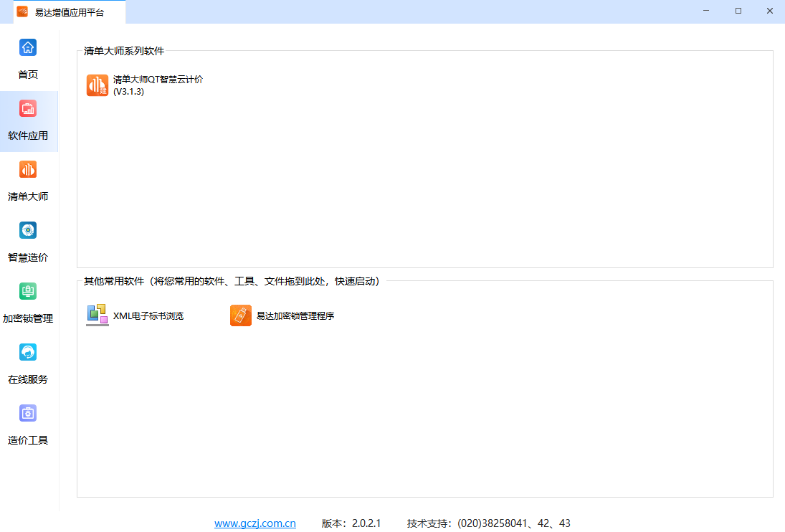Viewport: 785px width, 532px height.
Task: Launch the XML电子标书浏览 icon
Action: click(x=97, y=315)
